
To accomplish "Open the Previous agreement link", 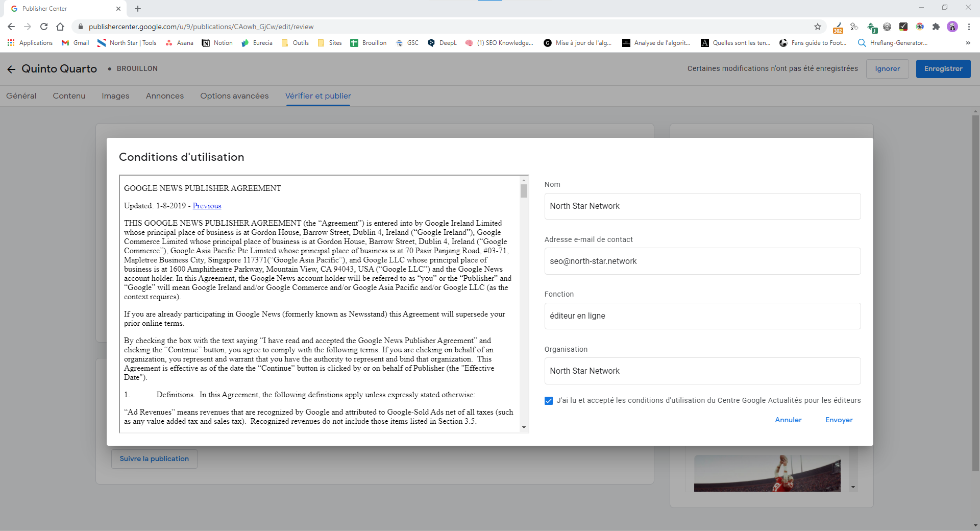I will [x=207, y=206].
